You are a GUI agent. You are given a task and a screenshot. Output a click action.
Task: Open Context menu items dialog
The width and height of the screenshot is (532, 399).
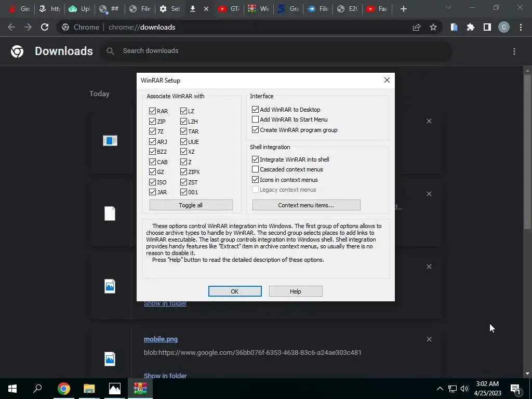point(307,205)
